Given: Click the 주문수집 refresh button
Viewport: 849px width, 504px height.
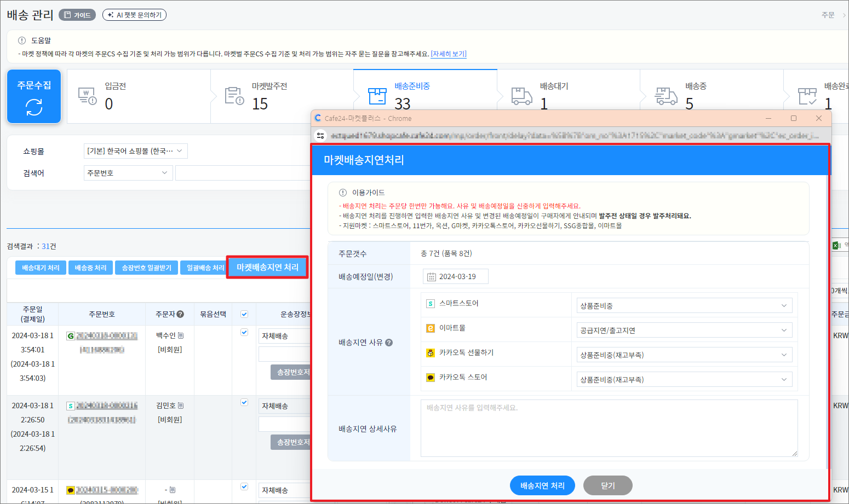Looking at the screenshot, I should pyautogui.click(x=34, y=96).
